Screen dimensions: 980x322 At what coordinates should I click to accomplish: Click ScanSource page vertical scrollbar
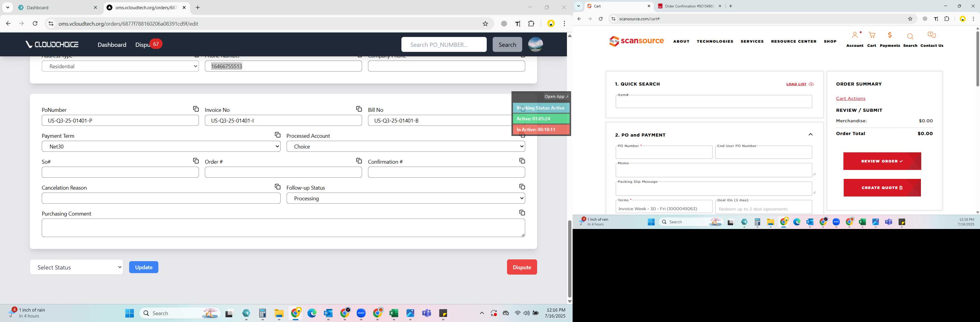977,58
